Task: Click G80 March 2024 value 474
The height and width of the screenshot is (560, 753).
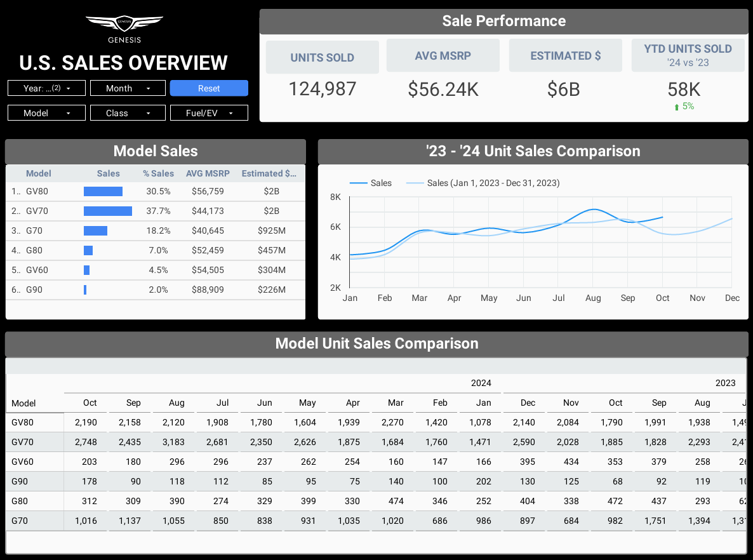Action: point(396,501)
